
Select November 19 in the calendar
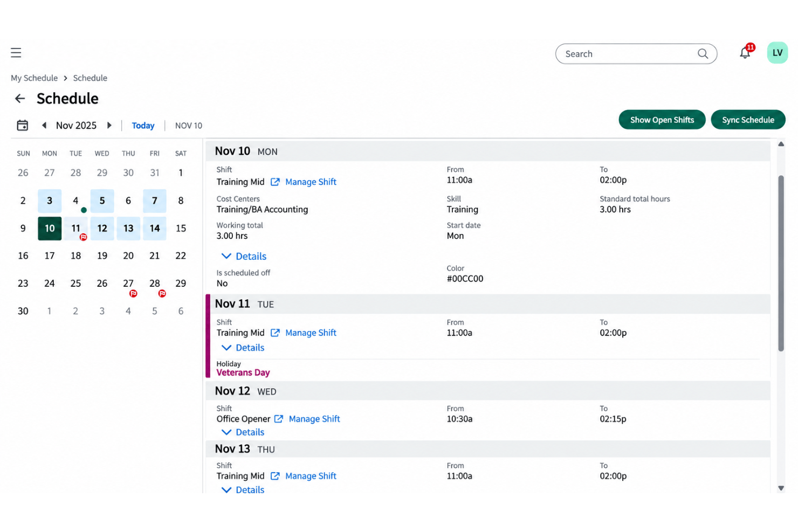click(x=102, y=256)
